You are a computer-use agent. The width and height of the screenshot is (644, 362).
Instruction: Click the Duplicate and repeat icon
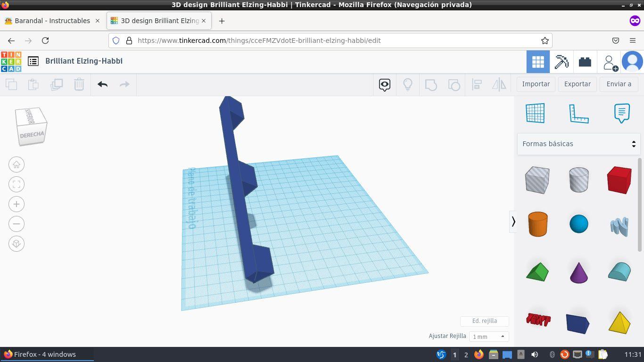[57, 84]
